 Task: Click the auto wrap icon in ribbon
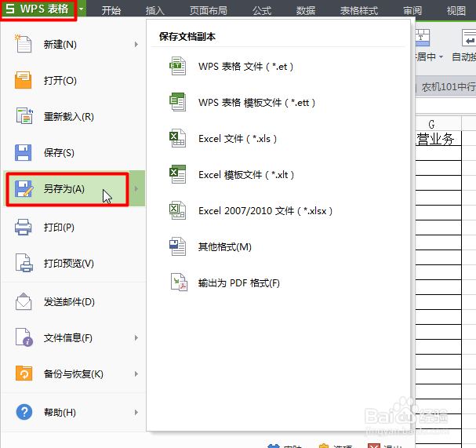[x=469, y=38]
